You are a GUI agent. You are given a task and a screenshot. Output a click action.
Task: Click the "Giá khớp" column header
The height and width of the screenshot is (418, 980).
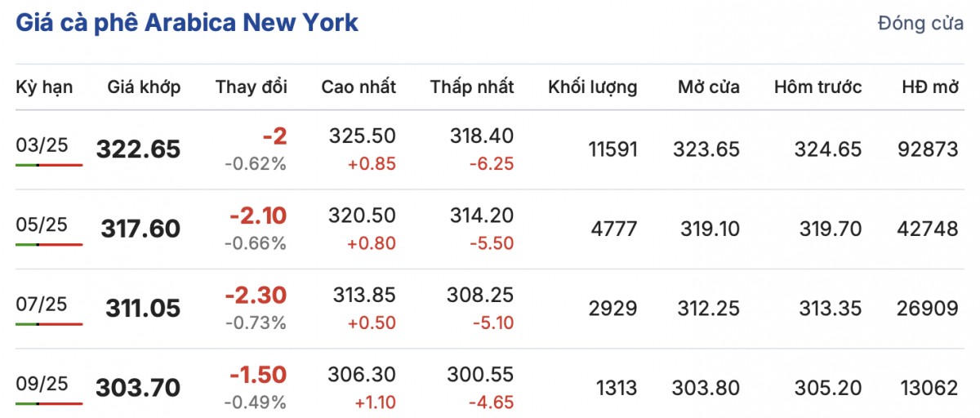point(144,87)
